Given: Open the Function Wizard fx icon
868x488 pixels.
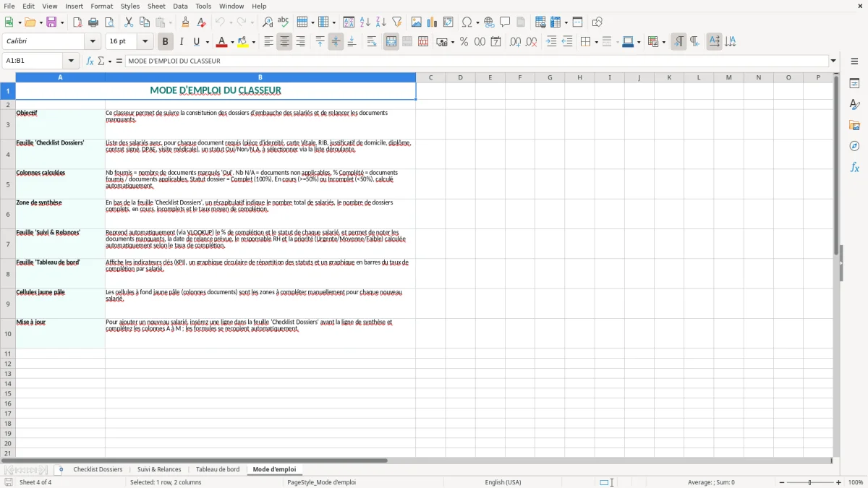Looking at the screenshot, I should [90, 61].
